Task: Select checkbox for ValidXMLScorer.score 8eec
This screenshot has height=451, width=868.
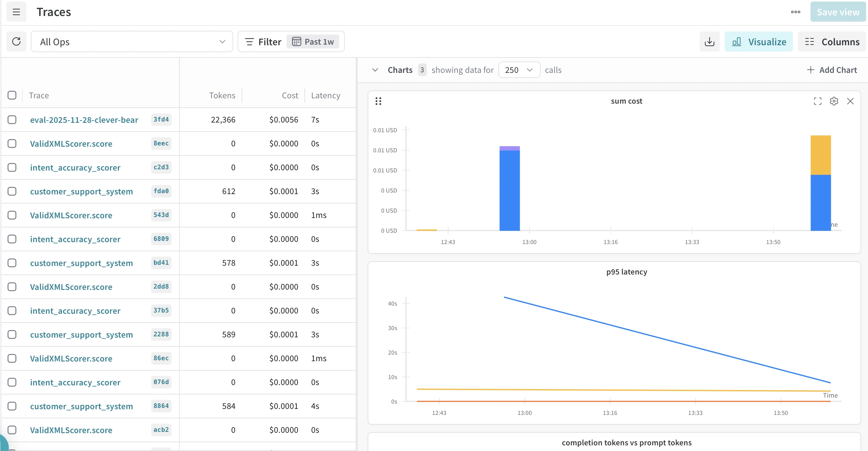Action: [x=12, y=144]
